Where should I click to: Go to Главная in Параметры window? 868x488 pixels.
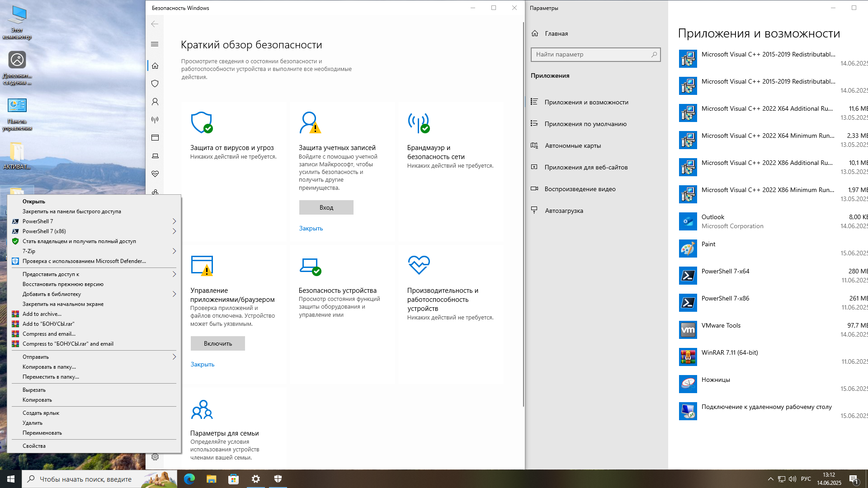click(x=597, y=33)
